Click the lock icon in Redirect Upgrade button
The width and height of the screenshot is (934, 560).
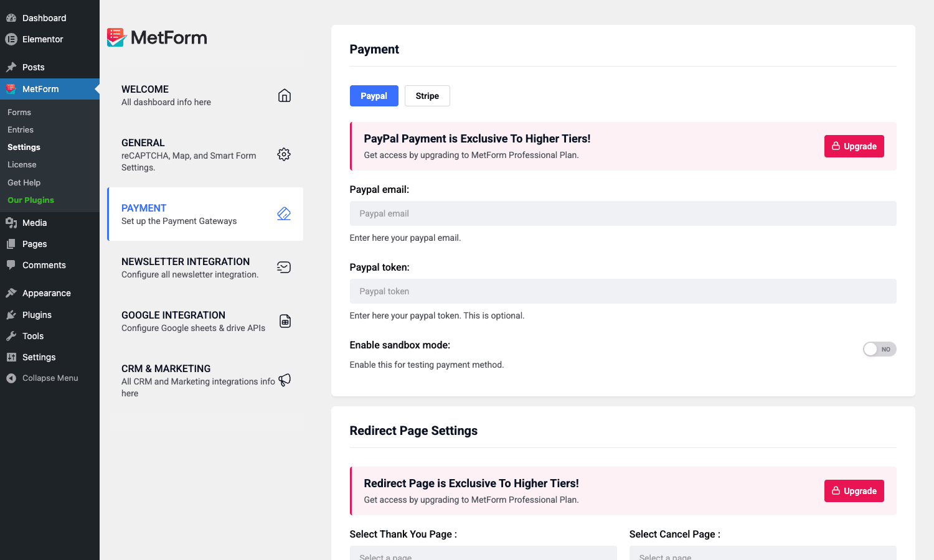(836, 490)
